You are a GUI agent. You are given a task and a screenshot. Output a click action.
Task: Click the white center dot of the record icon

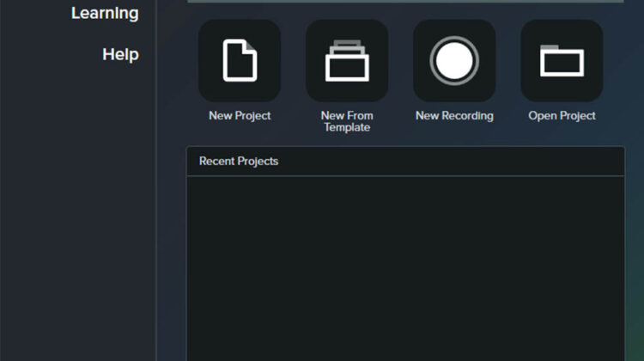pyautogui.click(x=454, y=61)
